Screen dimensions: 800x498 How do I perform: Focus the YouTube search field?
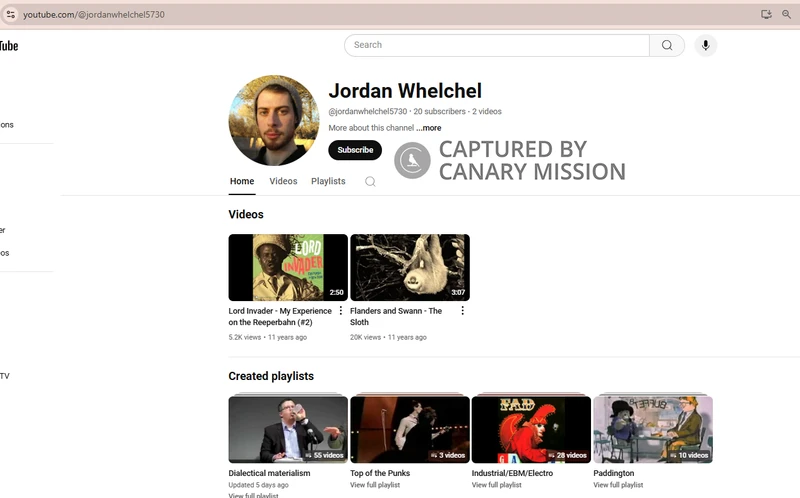click(497, 45)
